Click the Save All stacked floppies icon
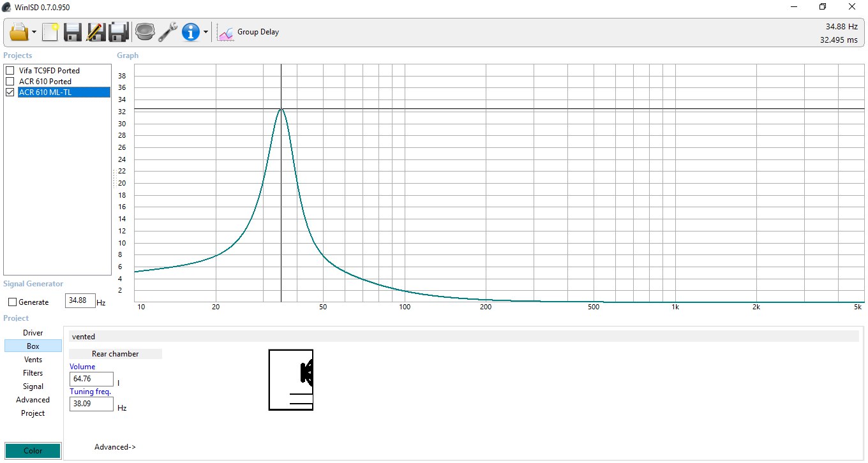The image size is (868, 463). [119, 31]
